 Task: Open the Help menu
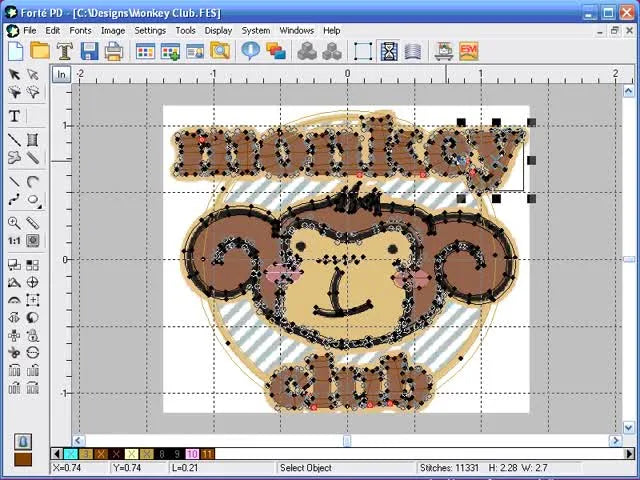[x=331, y=31]
